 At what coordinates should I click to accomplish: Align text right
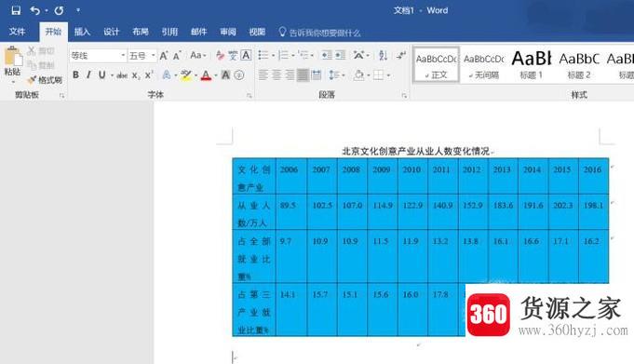pos(290,75)
